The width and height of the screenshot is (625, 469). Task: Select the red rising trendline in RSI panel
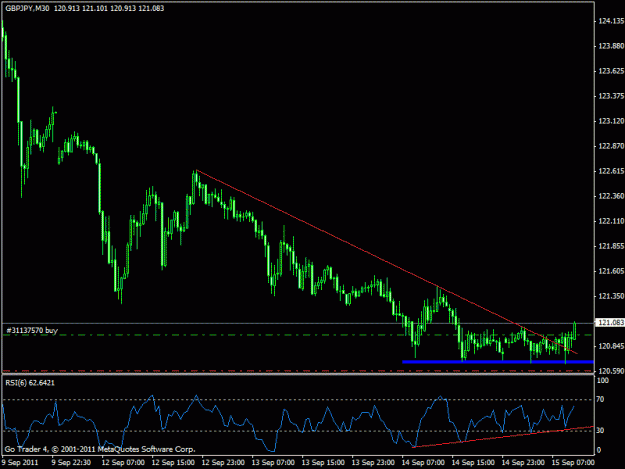coord(503,437)
